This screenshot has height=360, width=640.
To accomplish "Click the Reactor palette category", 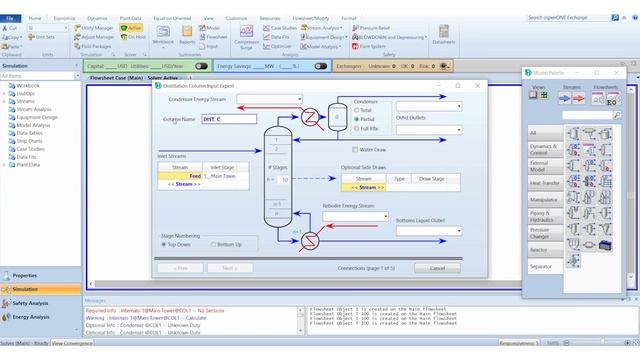I will (x=544, y=250).
